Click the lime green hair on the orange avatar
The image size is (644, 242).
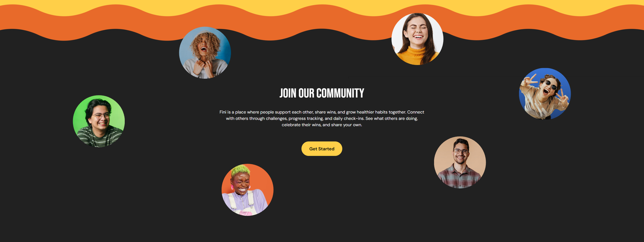coord(240,170)
